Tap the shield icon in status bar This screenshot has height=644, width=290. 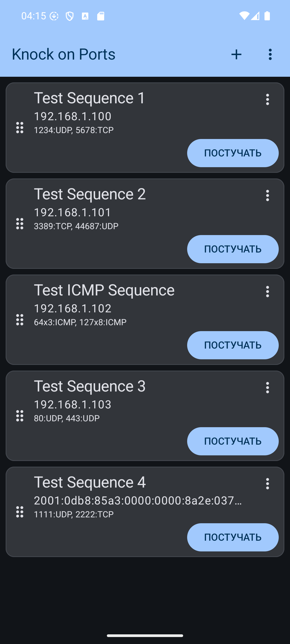point(70,16)
